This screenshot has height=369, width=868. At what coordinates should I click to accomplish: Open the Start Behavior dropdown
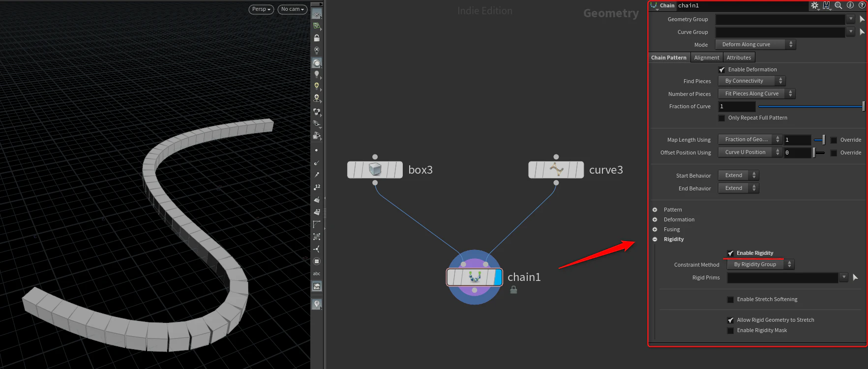738,175
